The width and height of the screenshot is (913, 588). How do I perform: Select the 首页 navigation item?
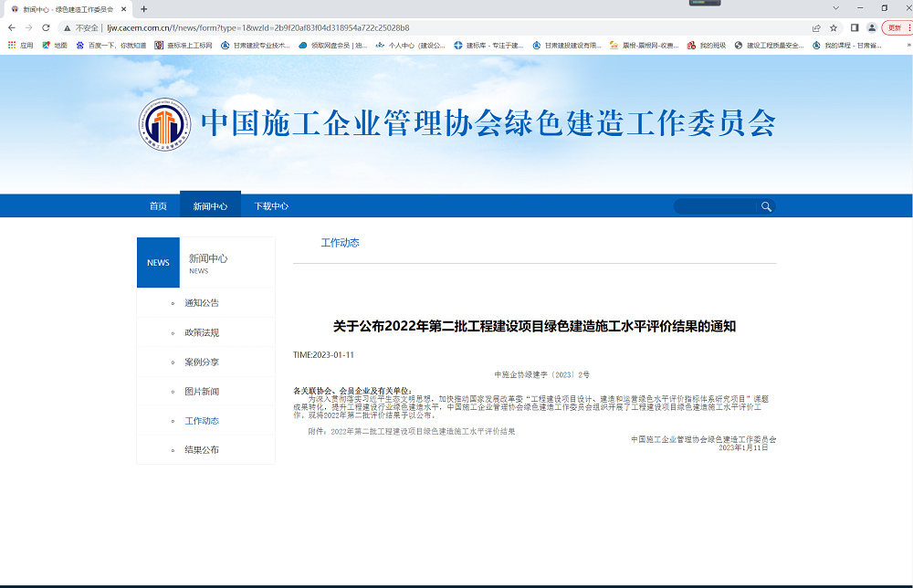pos(157,205)
